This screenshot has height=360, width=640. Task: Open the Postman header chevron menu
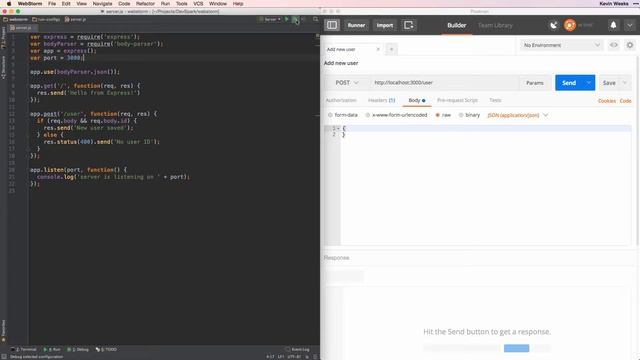click(x=630, y=25)
